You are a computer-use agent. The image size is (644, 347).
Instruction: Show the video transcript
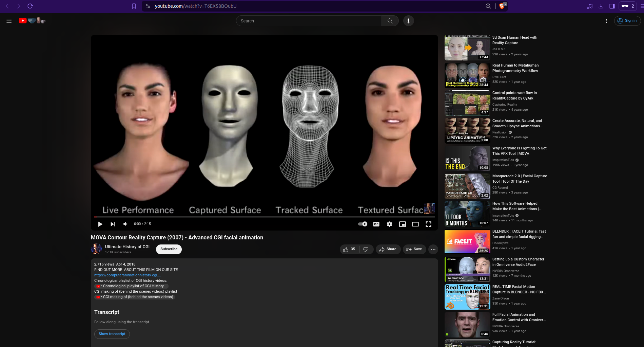[112, 334]
